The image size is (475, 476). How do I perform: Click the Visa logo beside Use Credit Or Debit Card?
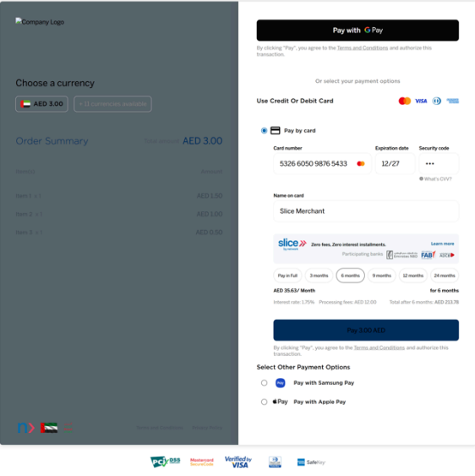tap(421, 101)
